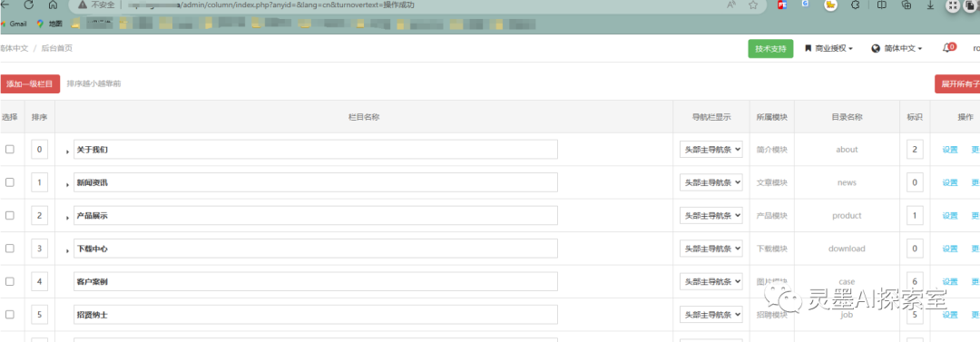This screenshot has height=342, width=980.
Task: Open 设置 link for the news row
Action: coord(950,182)
